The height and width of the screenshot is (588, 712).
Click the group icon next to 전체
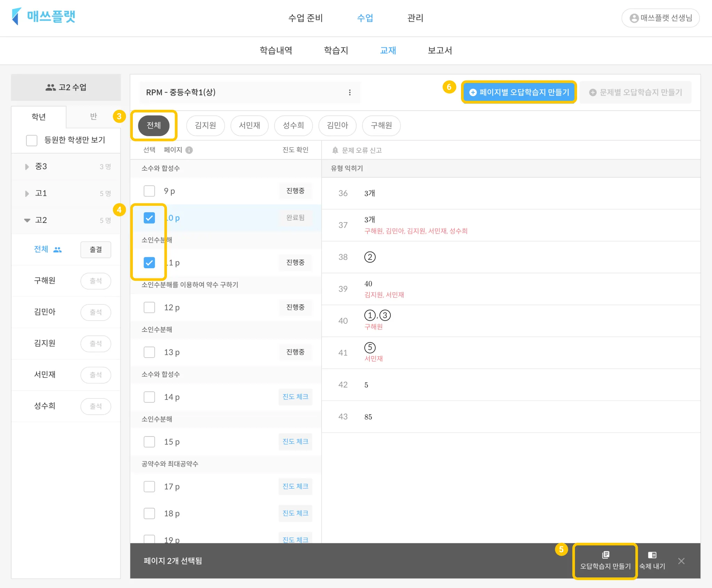point(58,250)
